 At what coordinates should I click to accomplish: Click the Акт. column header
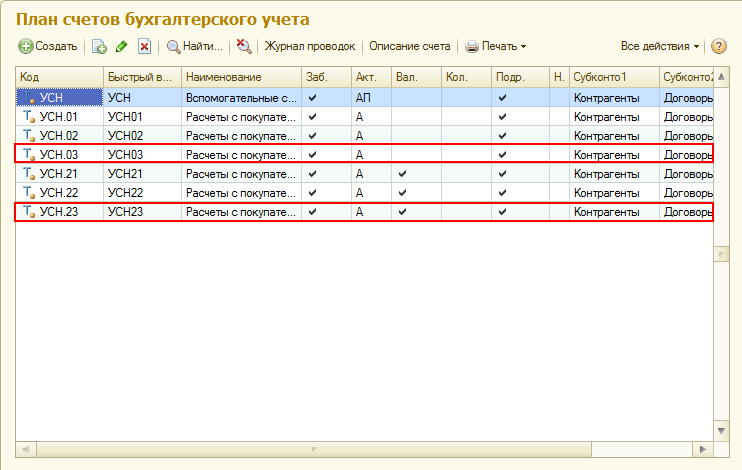tap(371, 77)
